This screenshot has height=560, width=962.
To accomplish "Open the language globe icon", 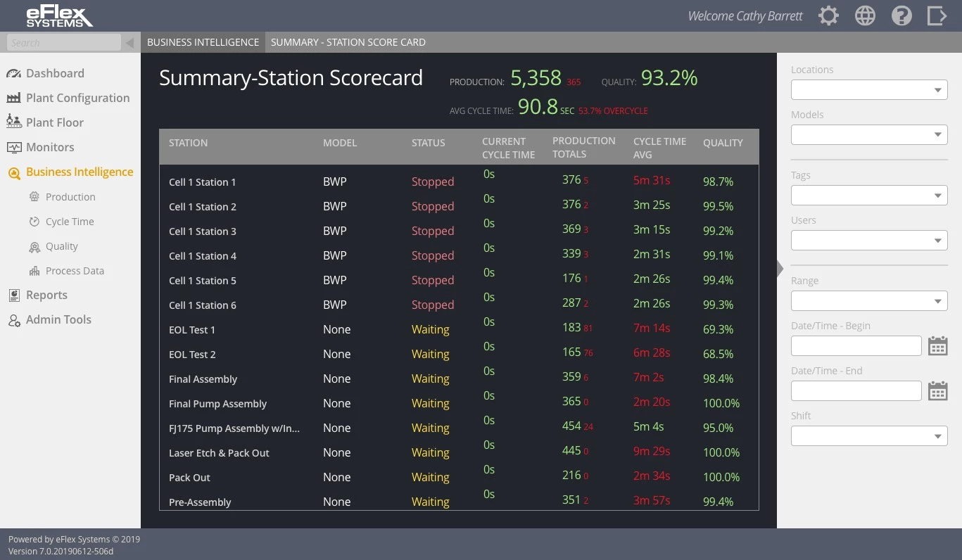I will tap(865, 15).
